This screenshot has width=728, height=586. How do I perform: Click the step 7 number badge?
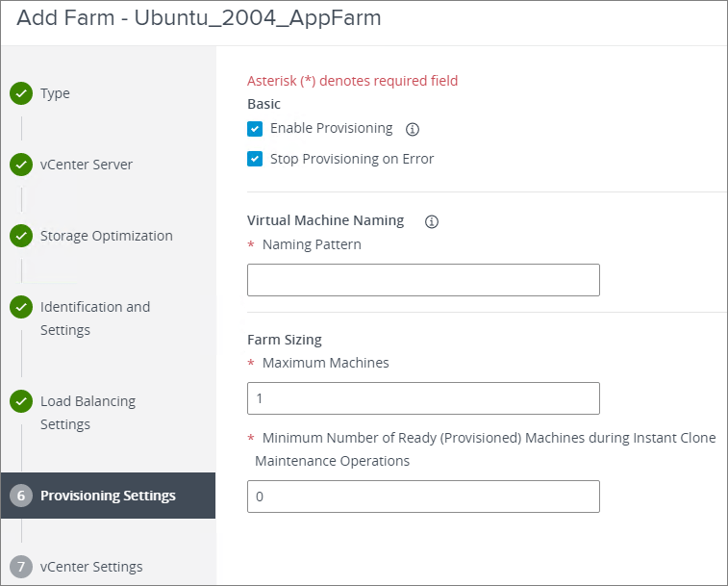point(21,566)
